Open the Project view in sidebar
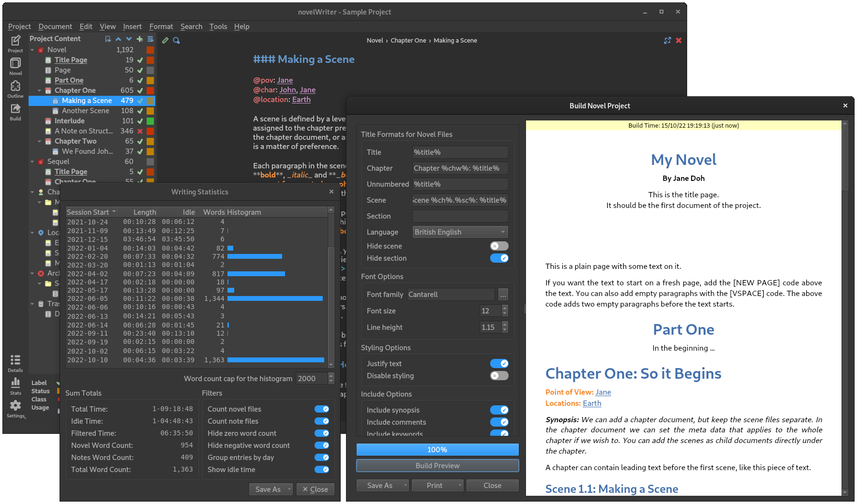857x504 pixels. point(15,44)
